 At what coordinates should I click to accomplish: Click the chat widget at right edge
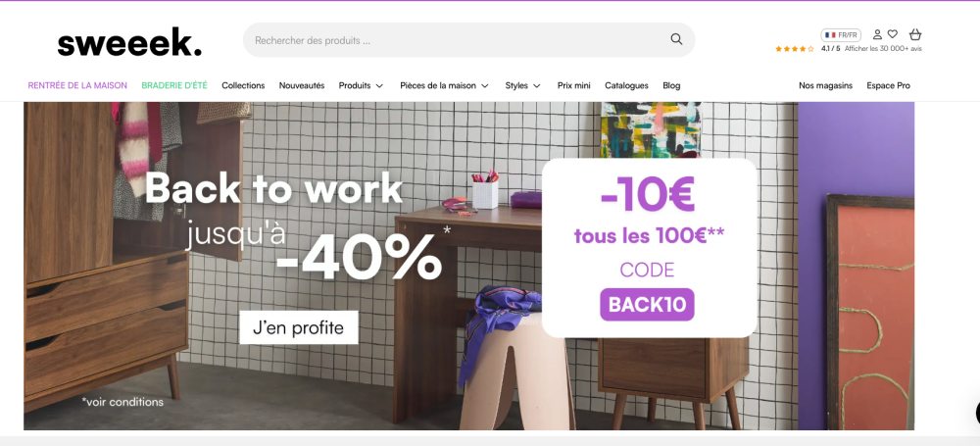[977, 413]
